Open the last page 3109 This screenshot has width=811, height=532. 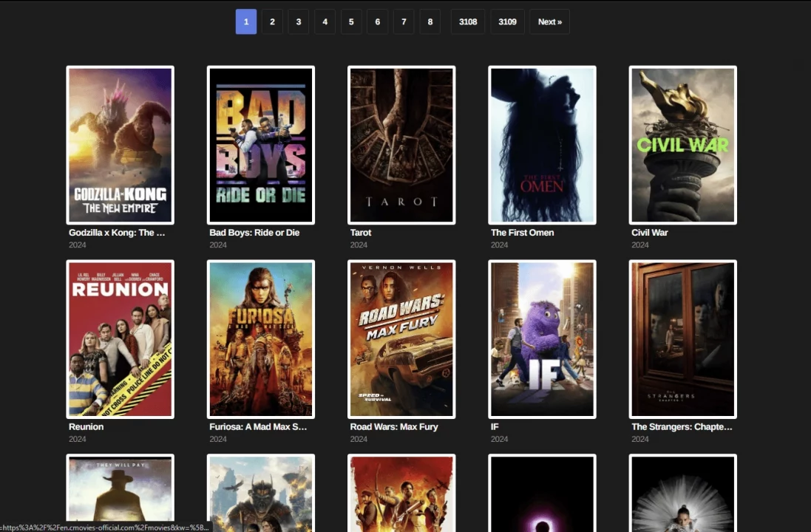507,21
